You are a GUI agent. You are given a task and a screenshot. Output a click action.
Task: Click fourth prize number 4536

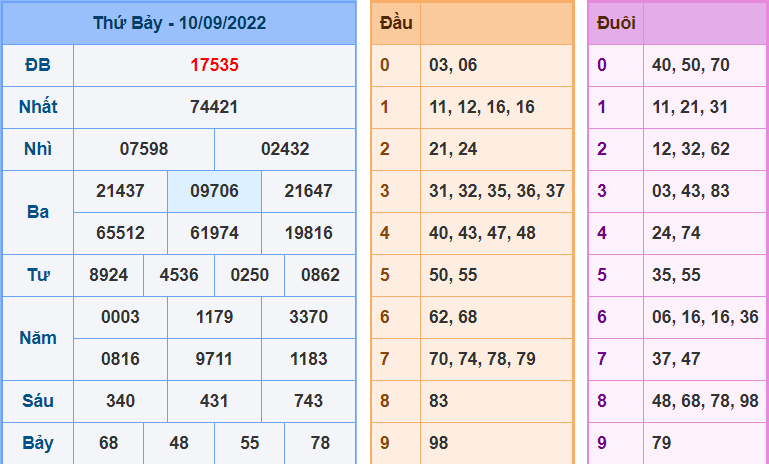[179, 275]
